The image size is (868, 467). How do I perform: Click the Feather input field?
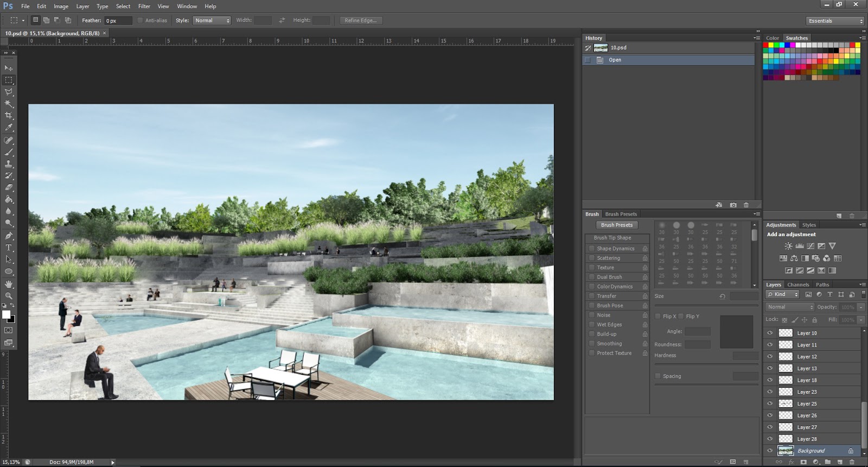118,21
